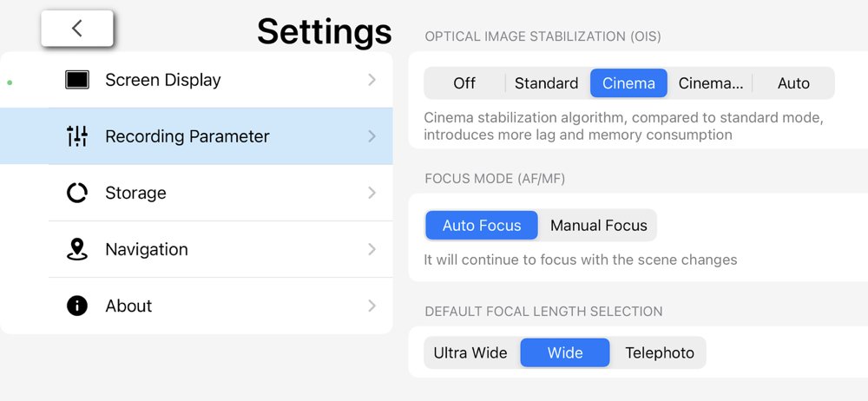Open the Recording Parameter menu item
This screenshot has height=401, width=868.
(187, 136)
